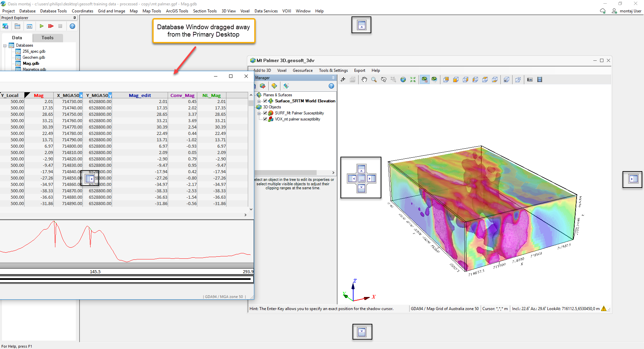Click the globe icon in 3D viewer toolbar
This screenshot has height=349, width=644.
click(403, 80)
